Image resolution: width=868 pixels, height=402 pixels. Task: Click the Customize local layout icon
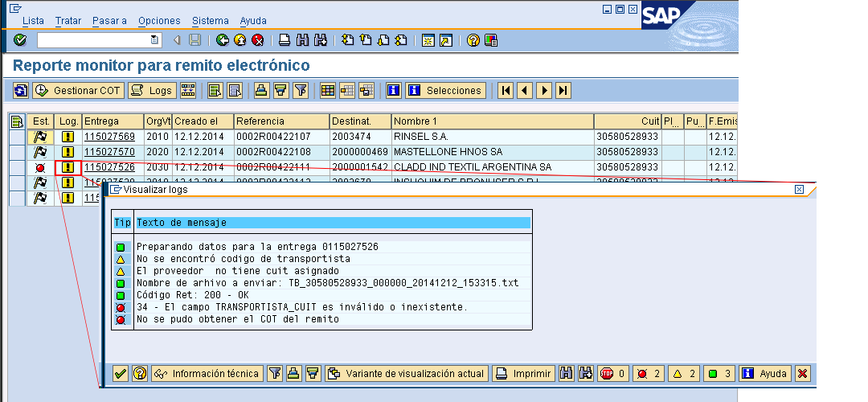(490, 40)
